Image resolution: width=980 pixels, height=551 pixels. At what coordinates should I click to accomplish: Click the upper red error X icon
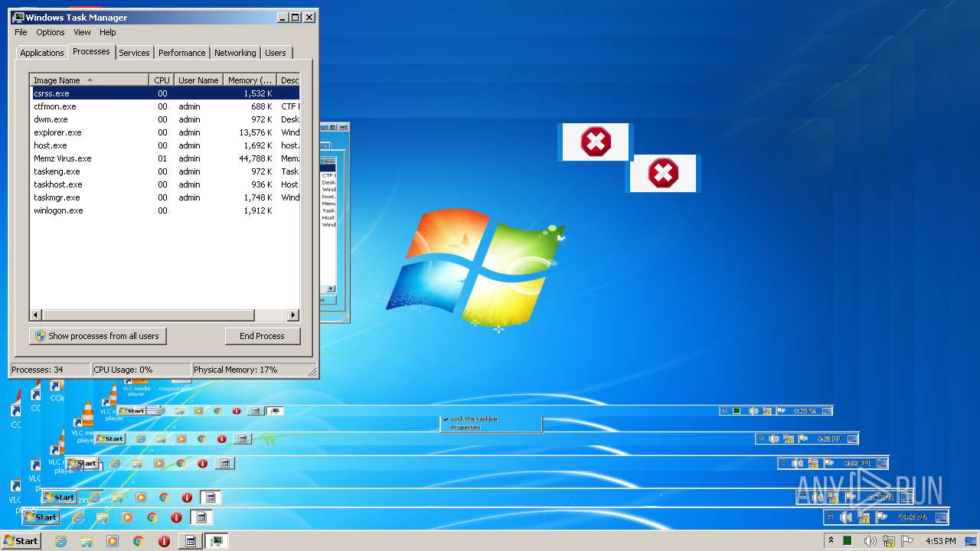coord(596,142)
